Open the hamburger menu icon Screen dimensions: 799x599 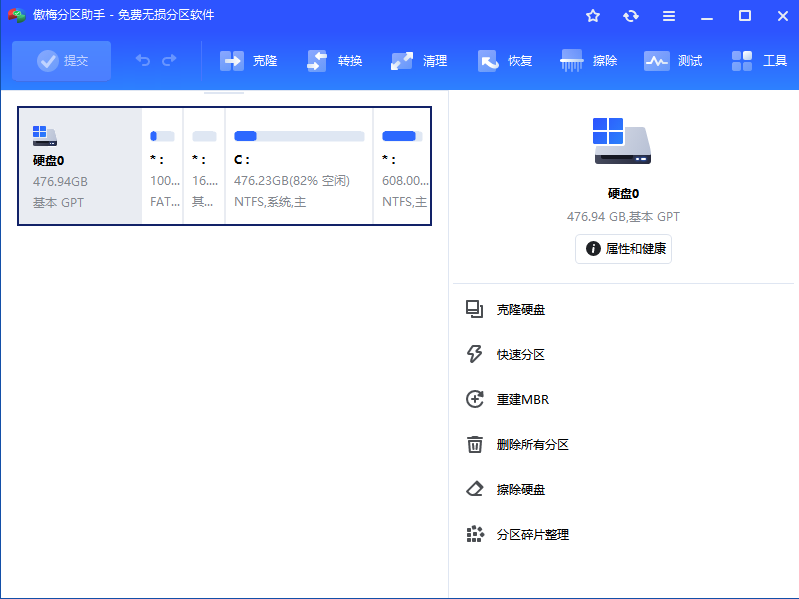pyautogui.click(x=669, y=16)
